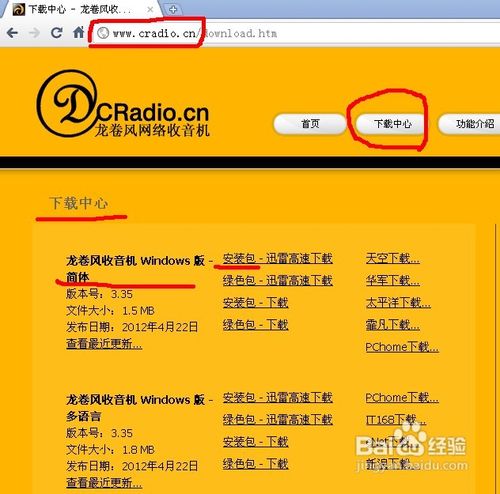Go back with the browser back arrow

point(13,33)
